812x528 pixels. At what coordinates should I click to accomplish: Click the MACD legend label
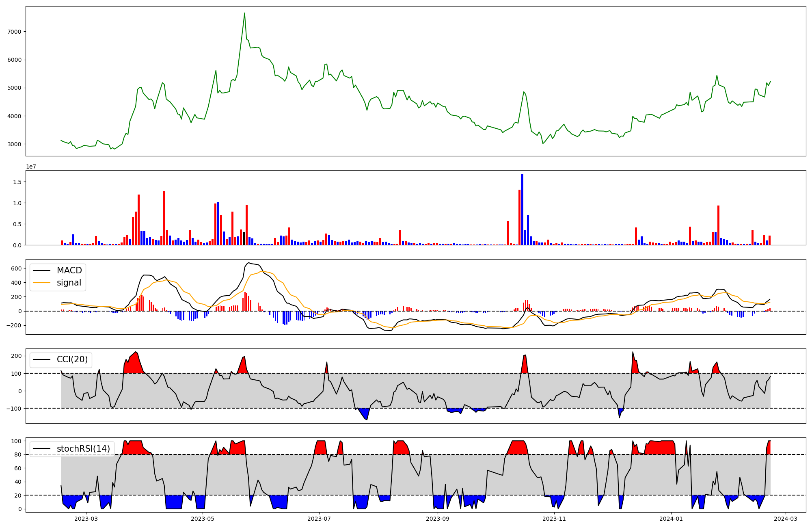[69, 270]
